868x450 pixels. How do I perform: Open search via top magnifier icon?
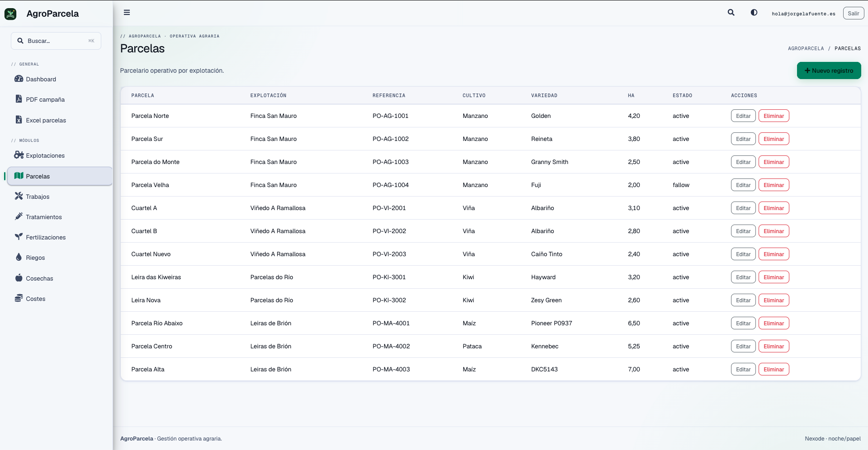click(x=731, y=13)
